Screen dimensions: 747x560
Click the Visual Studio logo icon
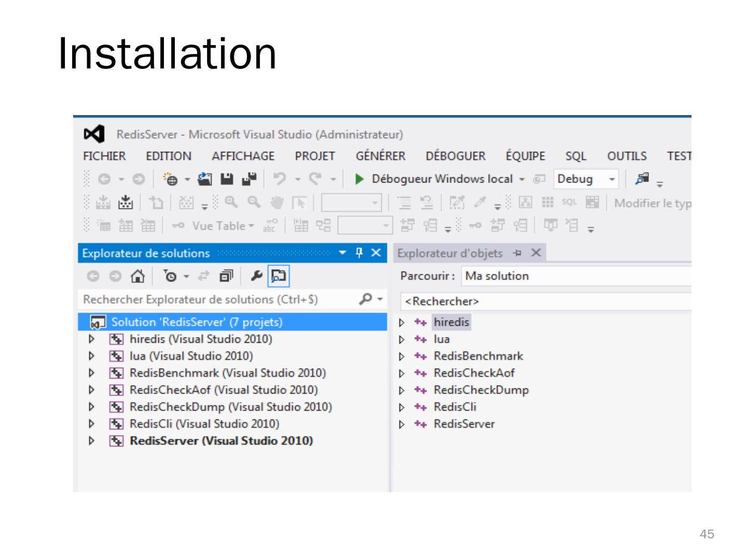pos(94,134)
